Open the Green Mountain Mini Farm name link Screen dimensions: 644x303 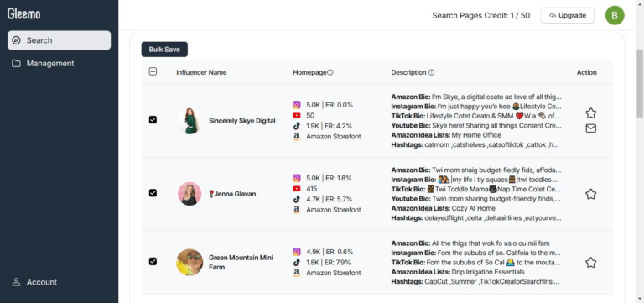coord(241,263)
